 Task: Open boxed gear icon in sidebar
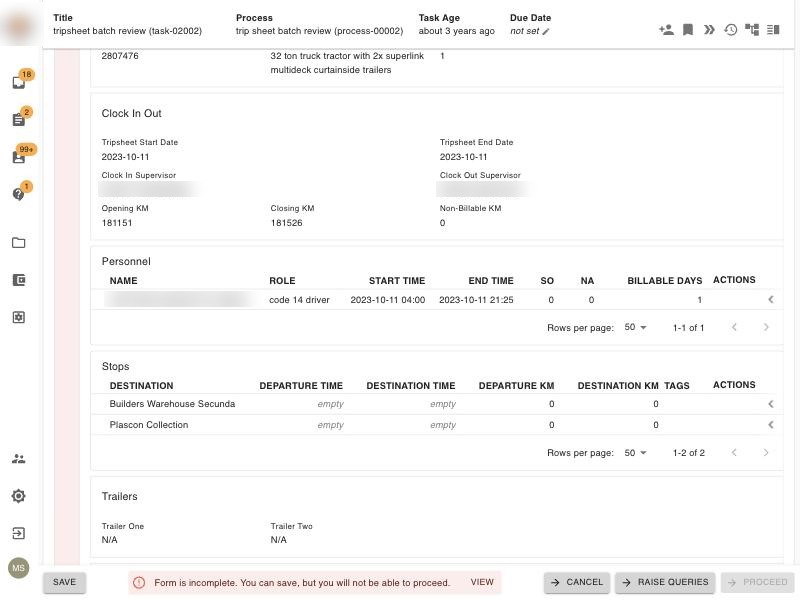tap(19, 317)
